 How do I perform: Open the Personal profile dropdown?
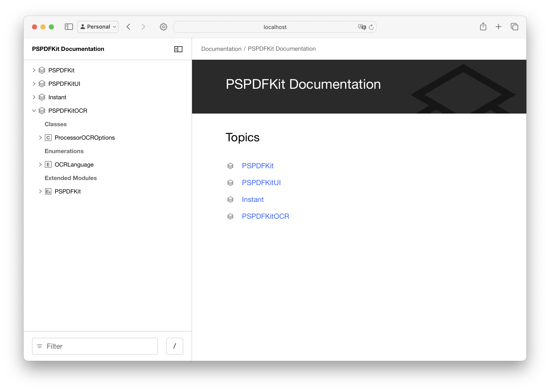point(98,27)
